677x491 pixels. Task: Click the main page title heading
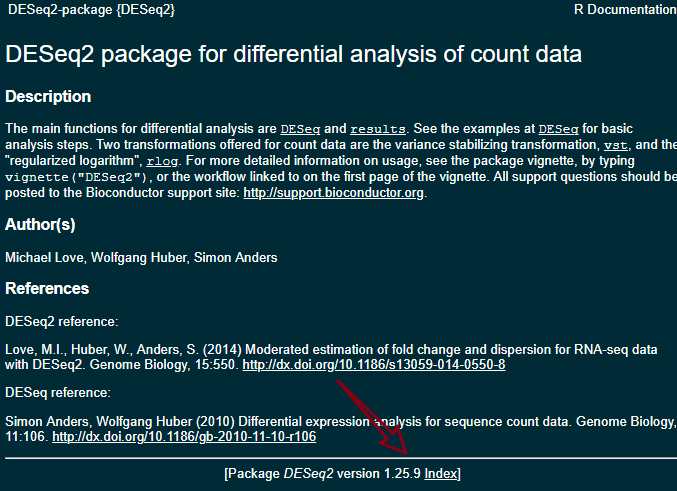(x=293, y=54)
